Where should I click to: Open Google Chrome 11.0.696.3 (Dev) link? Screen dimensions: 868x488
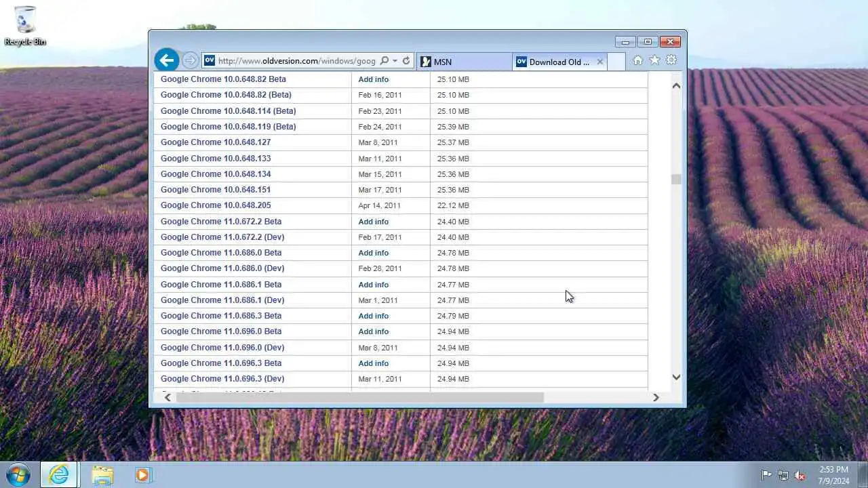(x=222, y=379)
